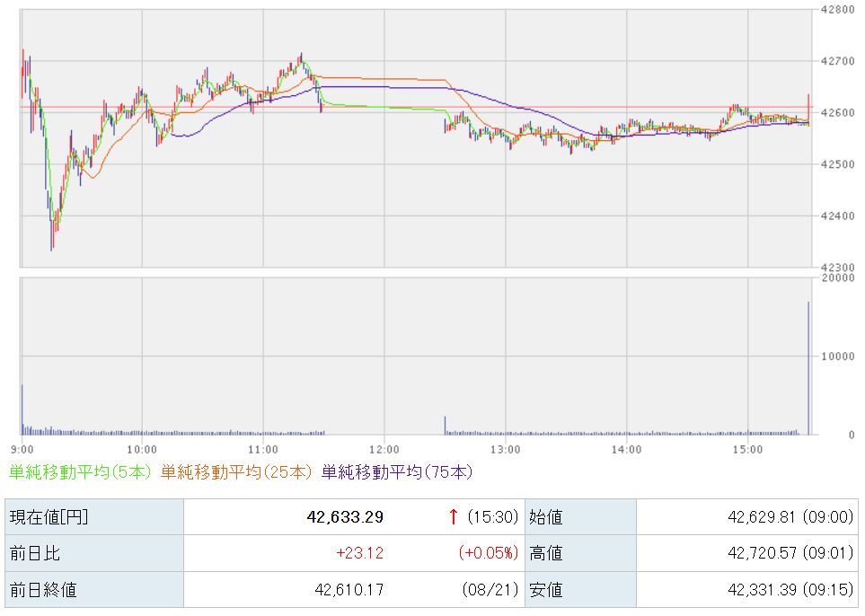Click the 15:00 time axis label
The image size is (865, 616).
point(748,450)
